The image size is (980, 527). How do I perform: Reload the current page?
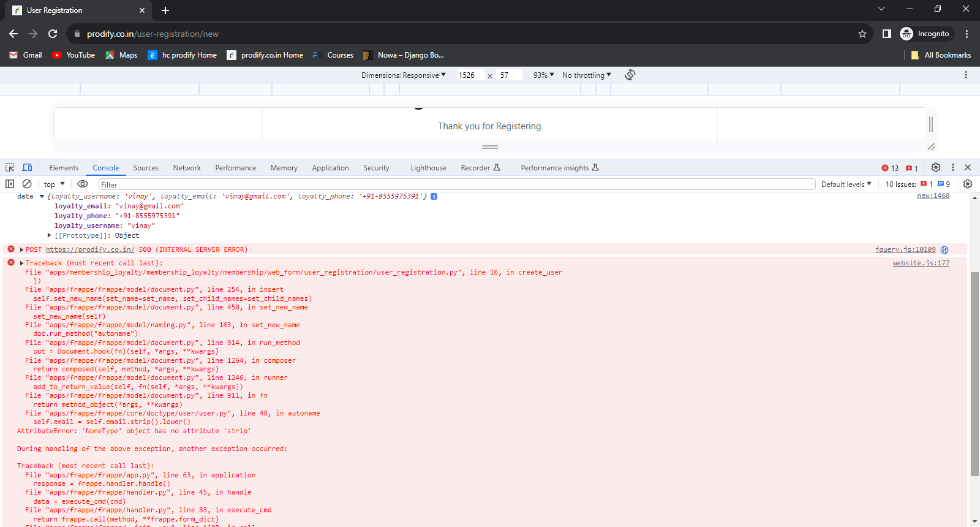53,34
